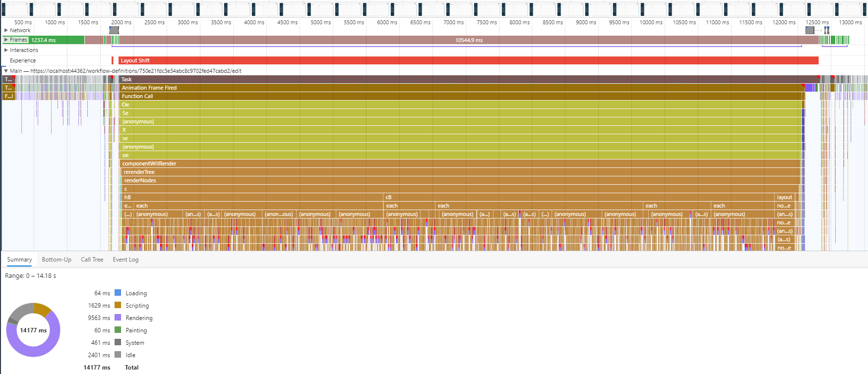
Task: Select the renderNodes bar
Action: click(x=461, y=180)
